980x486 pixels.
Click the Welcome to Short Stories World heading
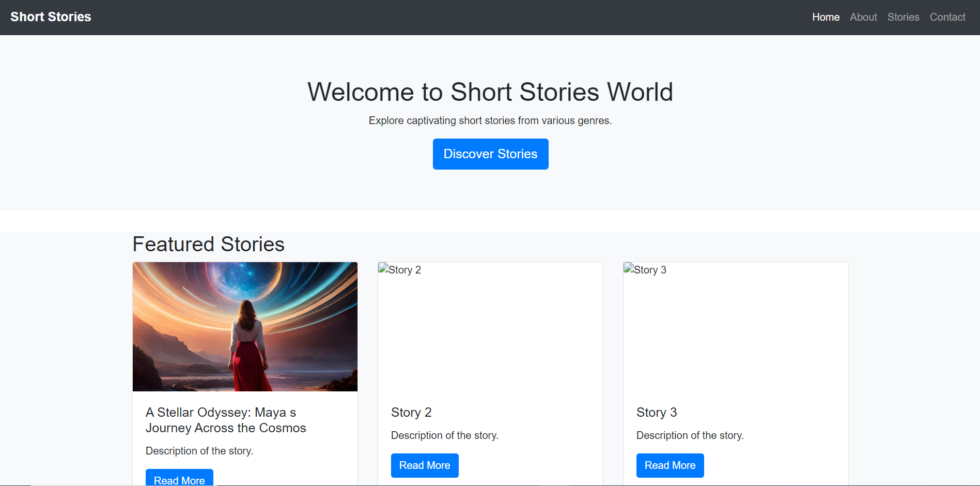pos(490,92)
